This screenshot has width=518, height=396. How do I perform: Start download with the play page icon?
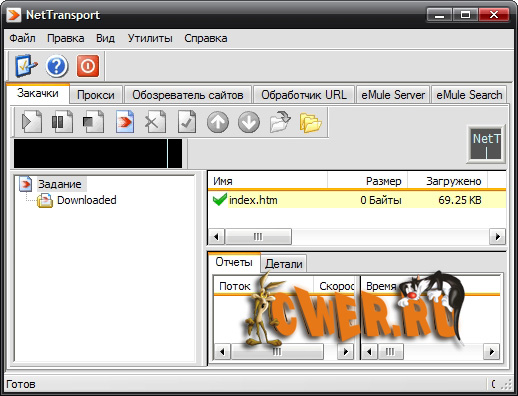(32, 122)
